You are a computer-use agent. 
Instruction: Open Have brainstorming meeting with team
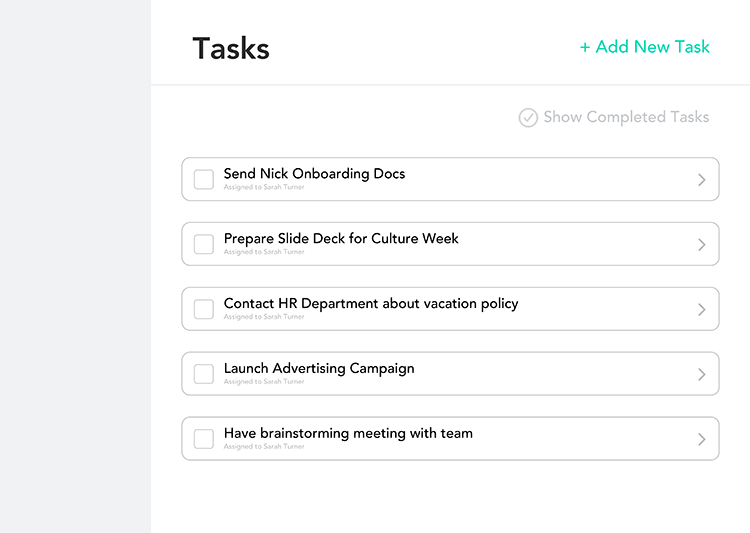tap(348, 433)
